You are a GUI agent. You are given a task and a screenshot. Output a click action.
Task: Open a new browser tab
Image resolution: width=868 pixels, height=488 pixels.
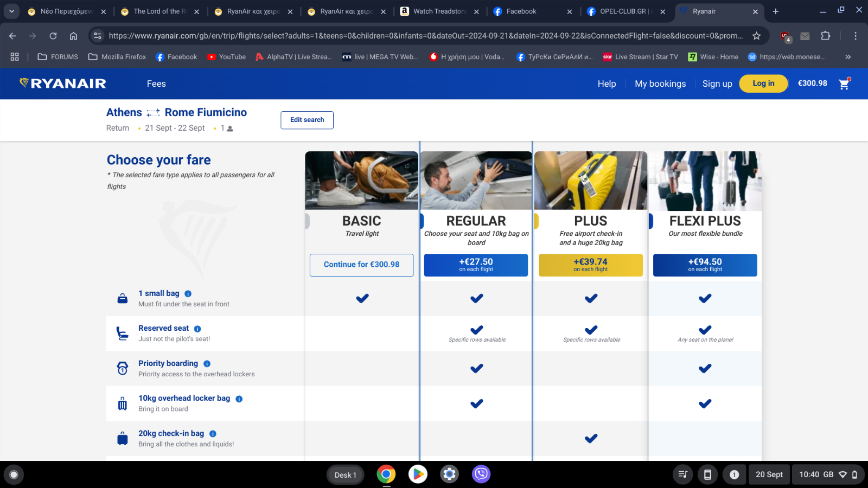(x=776, y=11)
